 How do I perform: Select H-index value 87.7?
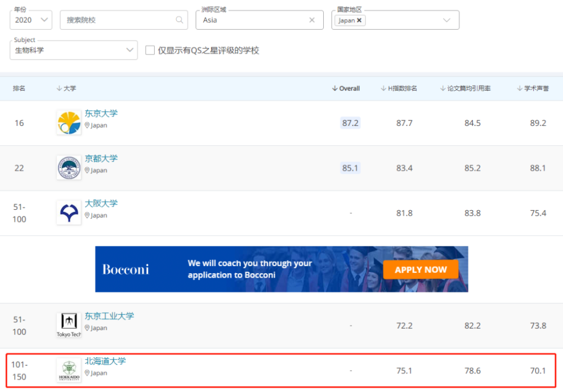404,123
